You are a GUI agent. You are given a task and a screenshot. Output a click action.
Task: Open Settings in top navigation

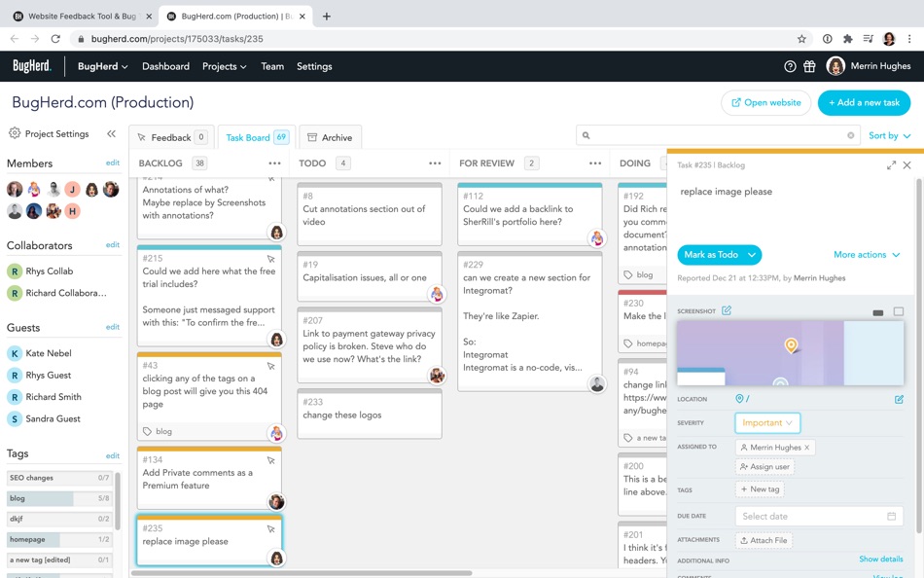(314, 66)
